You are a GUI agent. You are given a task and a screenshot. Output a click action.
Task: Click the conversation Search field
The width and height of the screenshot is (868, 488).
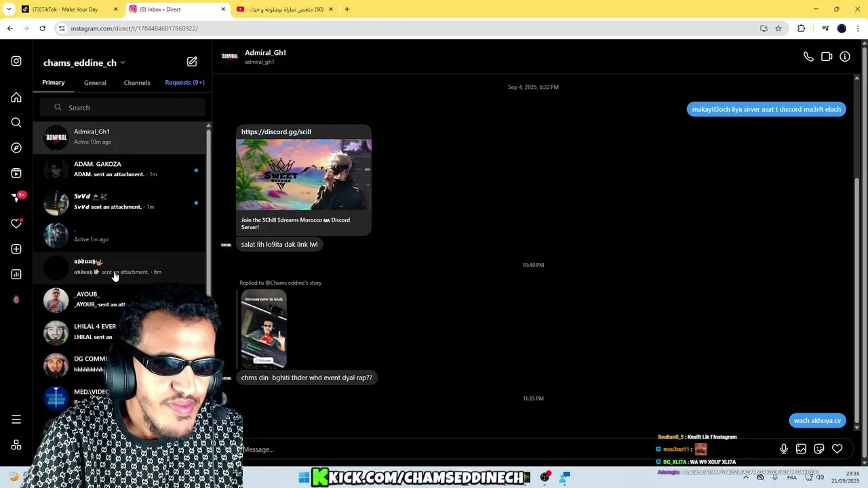click(122, 108)
